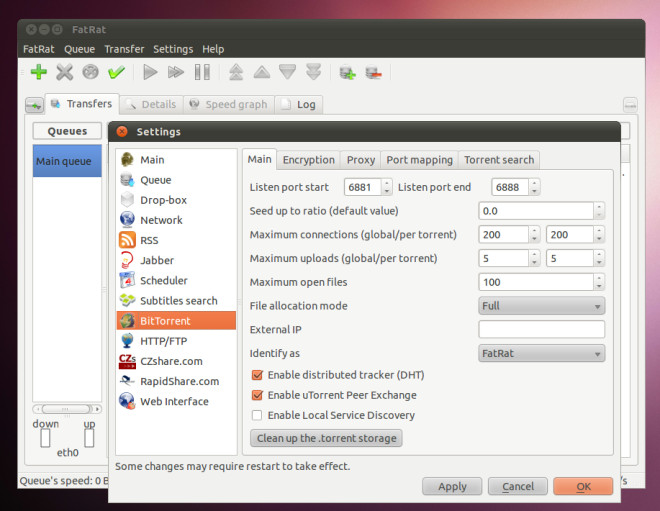Click the delete with data toolbar icon
Viewport: 660px width, 511px height.
coord(90,72)
